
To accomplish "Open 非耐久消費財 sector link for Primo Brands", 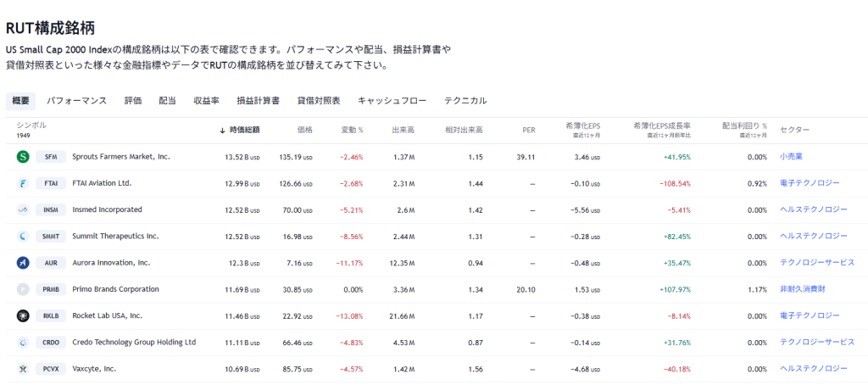I will coord(802,289).
